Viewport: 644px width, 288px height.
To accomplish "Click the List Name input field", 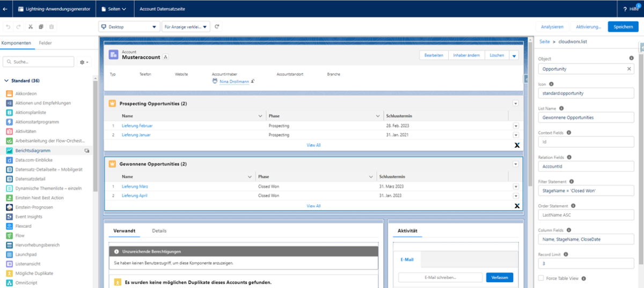I will [x=586, y=117].
